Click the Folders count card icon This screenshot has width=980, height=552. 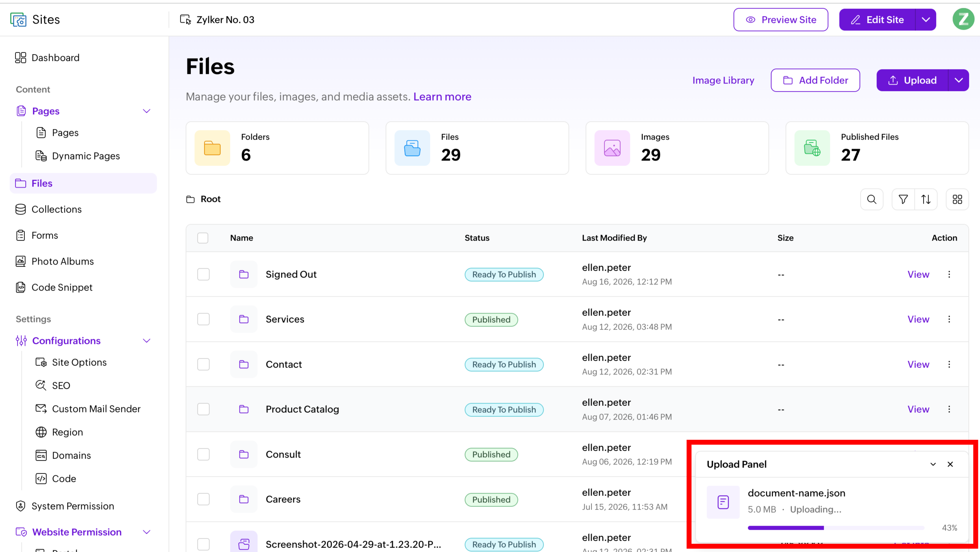click(x=212, y=148)
